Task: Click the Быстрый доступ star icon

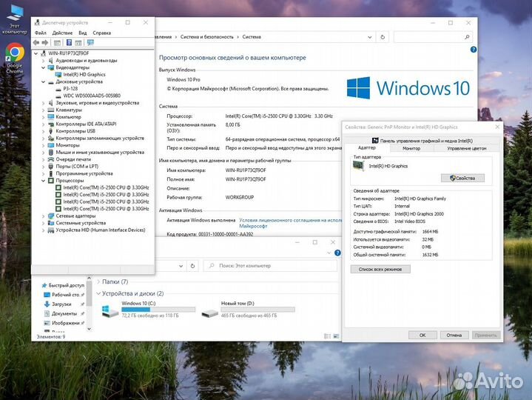Action: tap(44, 285)
